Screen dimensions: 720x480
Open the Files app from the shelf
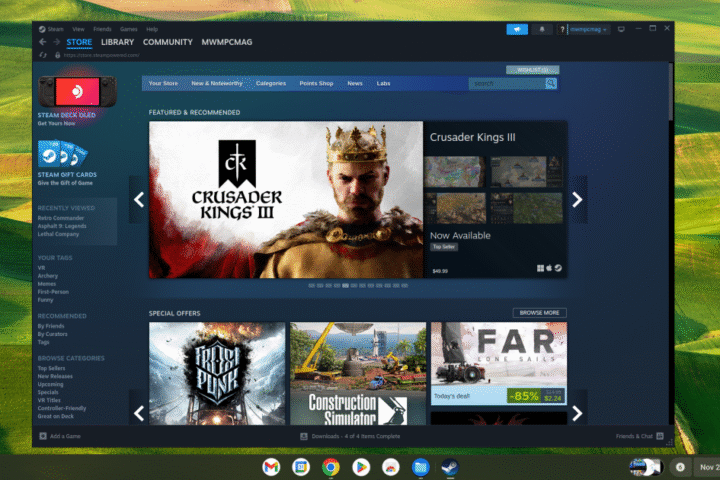(421, 467)
